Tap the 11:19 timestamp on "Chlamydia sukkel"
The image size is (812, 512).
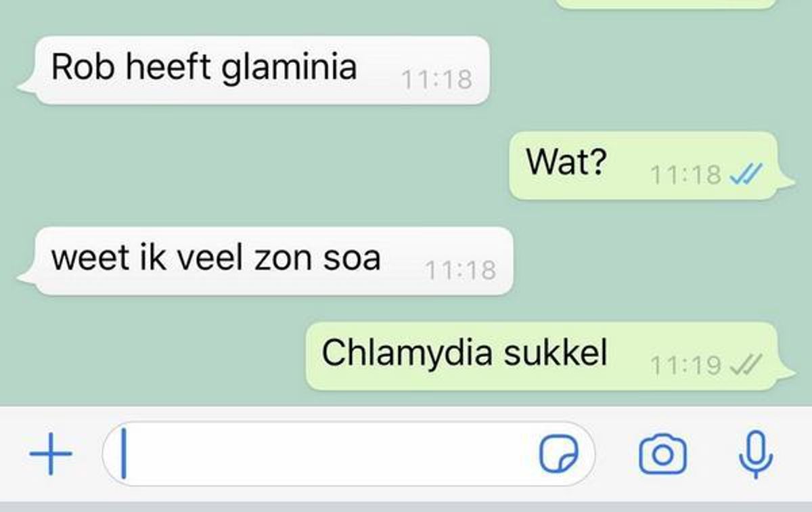tap(686, 366)
